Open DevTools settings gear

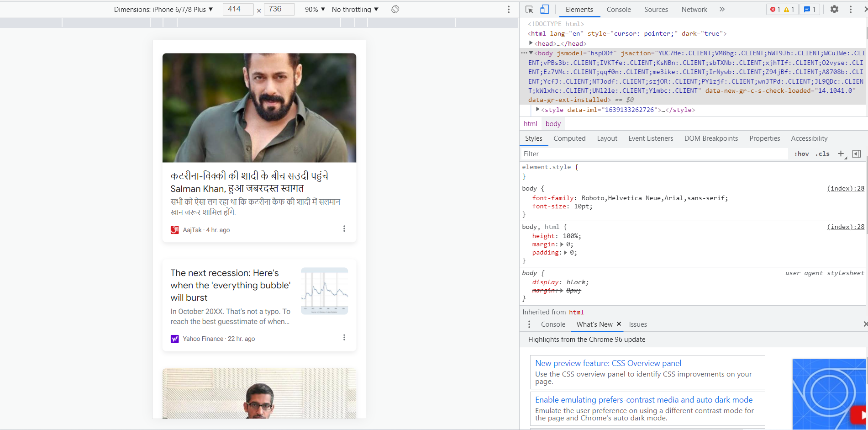pyautogui.click(x=834, y=9)
